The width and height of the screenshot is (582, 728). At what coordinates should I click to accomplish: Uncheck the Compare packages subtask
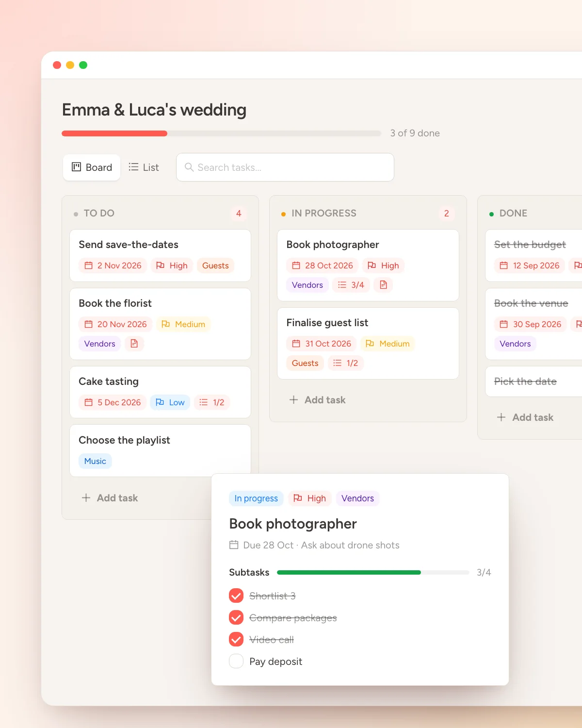point(236,617)
